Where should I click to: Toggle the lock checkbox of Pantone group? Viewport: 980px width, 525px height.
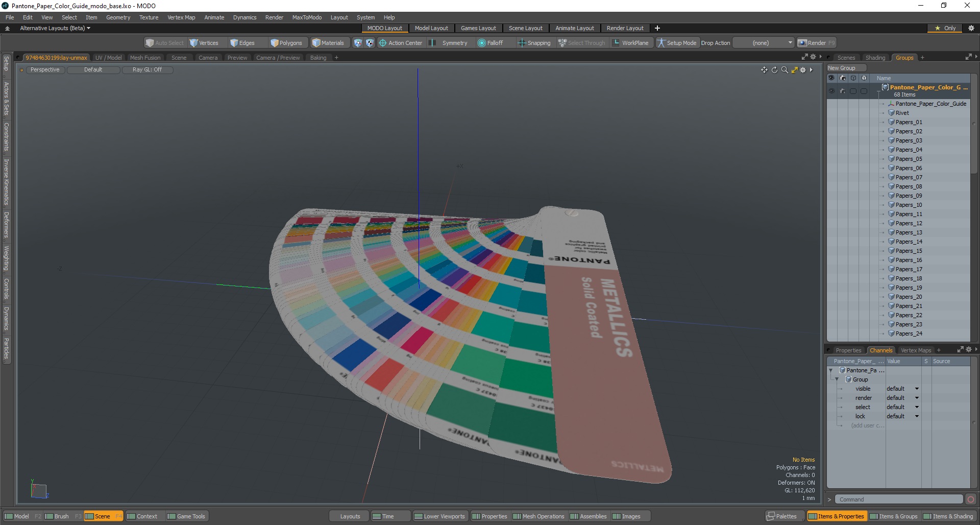tap(864, 91)
